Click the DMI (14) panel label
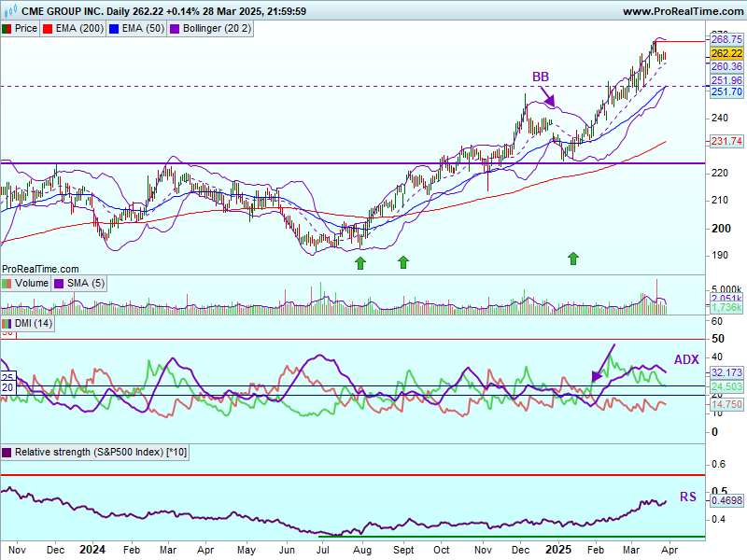 tap(33, 323)
